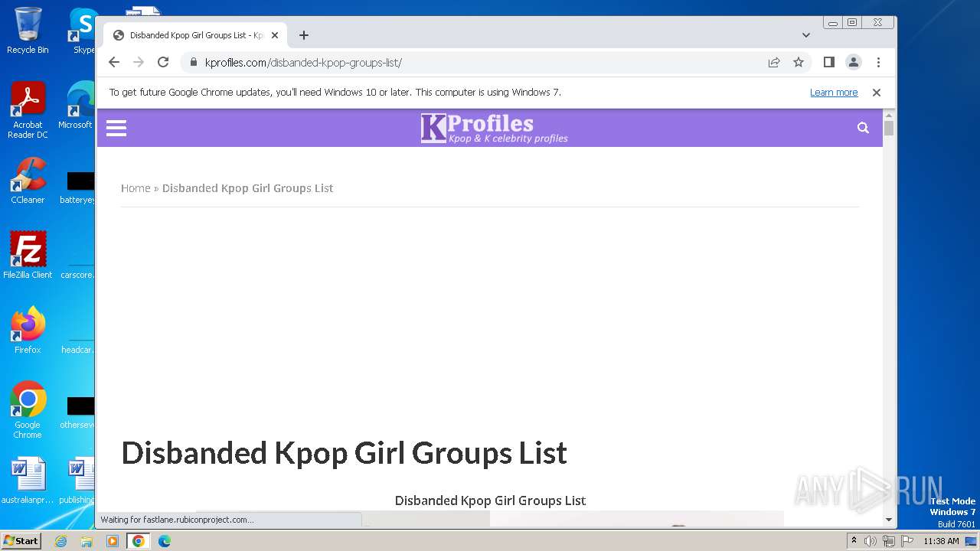Open the hamburger menu on KProfiles

coord(116,128)
